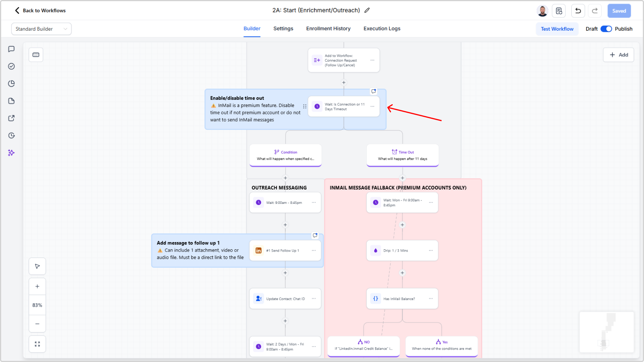Click the keyboard shortcuts icon
This screenshot has height=362, width=644.
pyautogui.click(x=36, y=55)
